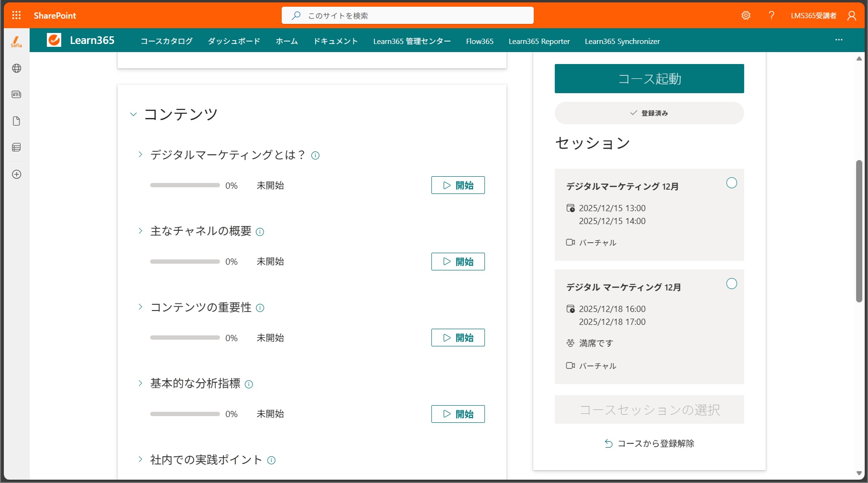Open the news icon in left rail
The height and width of the screenshot is (483, 868).
click(16, 95)
